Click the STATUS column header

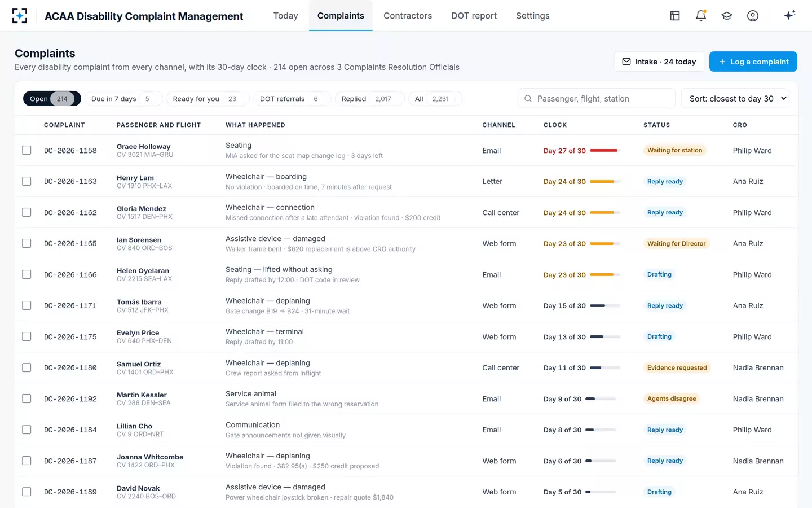tap(656, 125)
